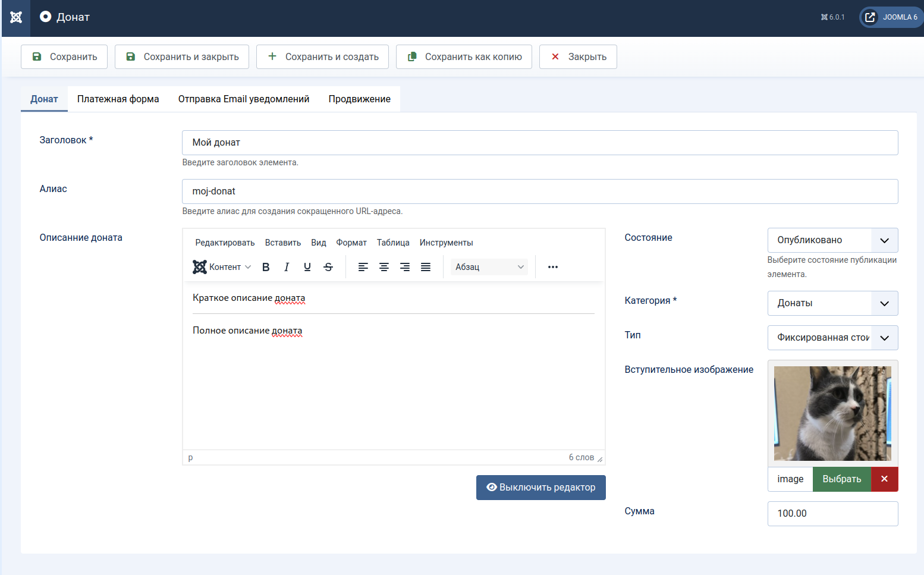Align text right in editor
This screenshot has width=924, height=575.
point(405,267)
